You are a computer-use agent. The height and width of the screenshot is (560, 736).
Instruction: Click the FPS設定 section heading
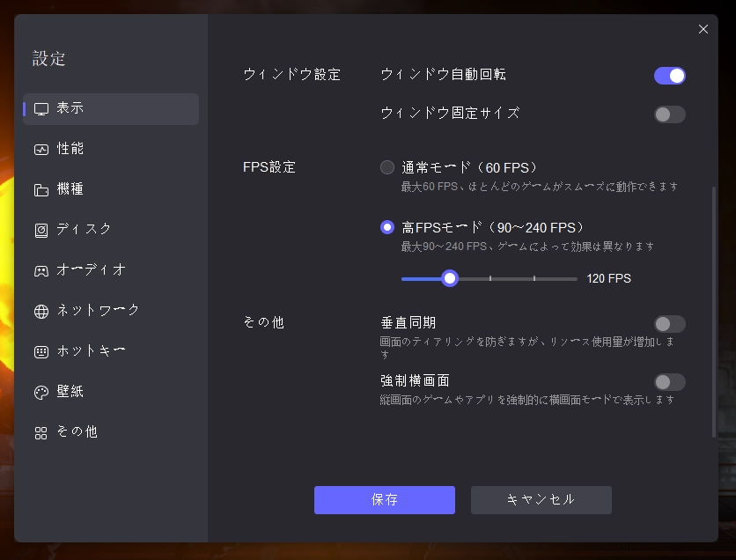coord(269,167)
